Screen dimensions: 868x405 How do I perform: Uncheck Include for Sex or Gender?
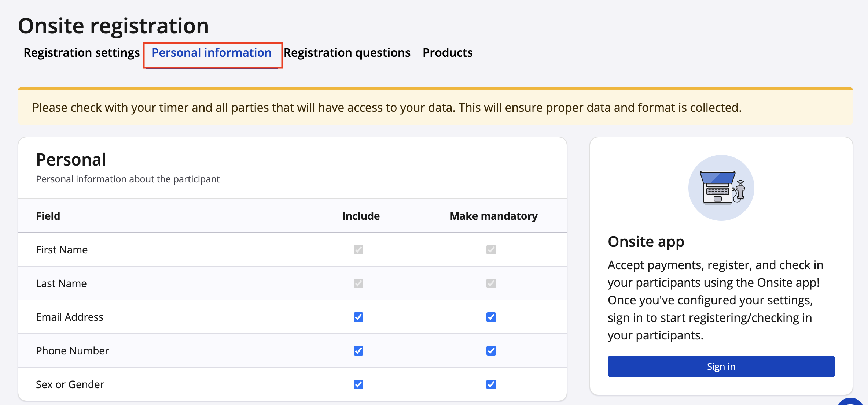(358, 384)
